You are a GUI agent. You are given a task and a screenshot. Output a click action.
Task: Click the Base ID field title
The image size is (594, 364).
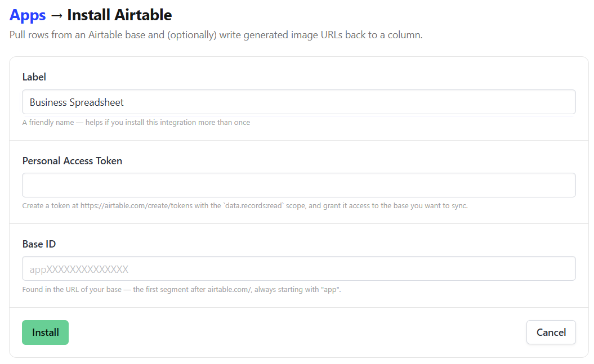39,244
